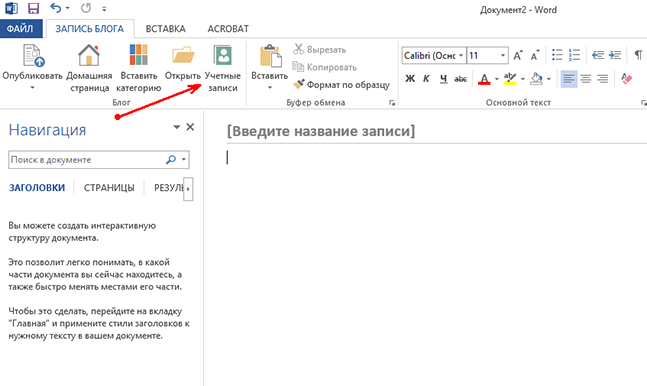647x386 pixels.
Task: Toggle bold (Ж) formatting
Action: 410,78
